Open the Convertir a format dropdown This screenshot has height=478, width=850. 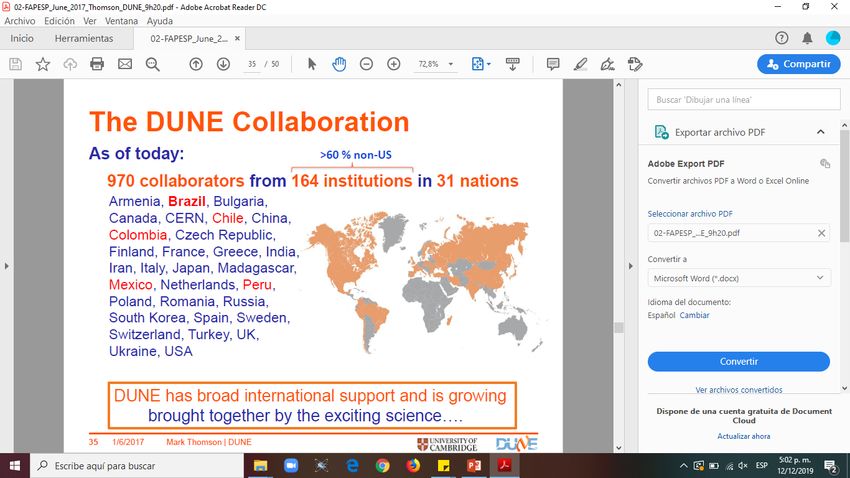739,278
